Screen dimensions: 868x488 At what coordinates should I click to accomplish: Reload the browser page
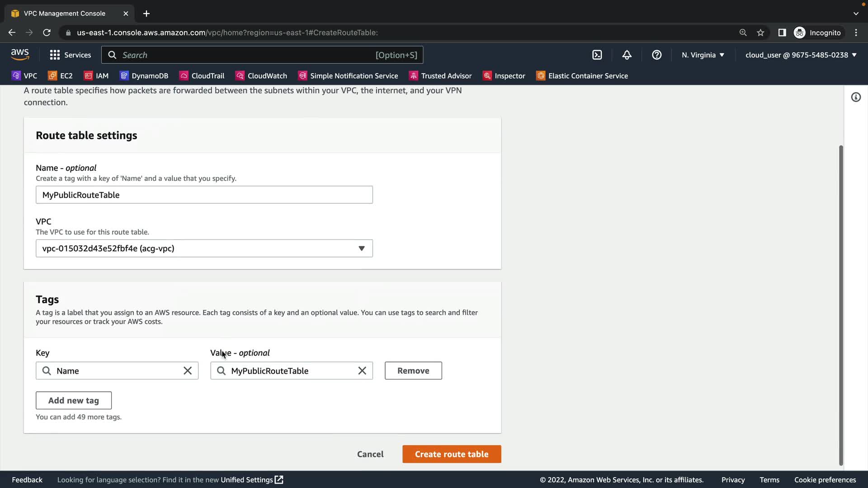[x=47, y=33]
